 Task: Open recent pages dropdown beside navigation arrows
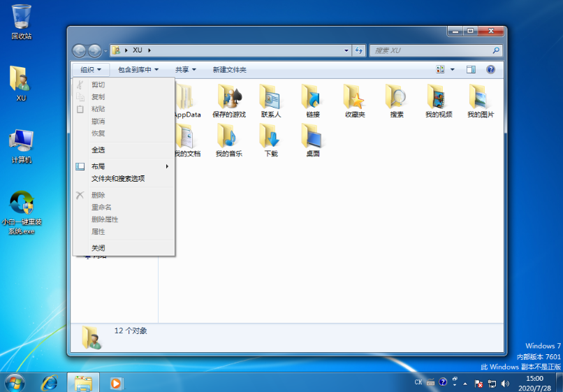point(105,51)
